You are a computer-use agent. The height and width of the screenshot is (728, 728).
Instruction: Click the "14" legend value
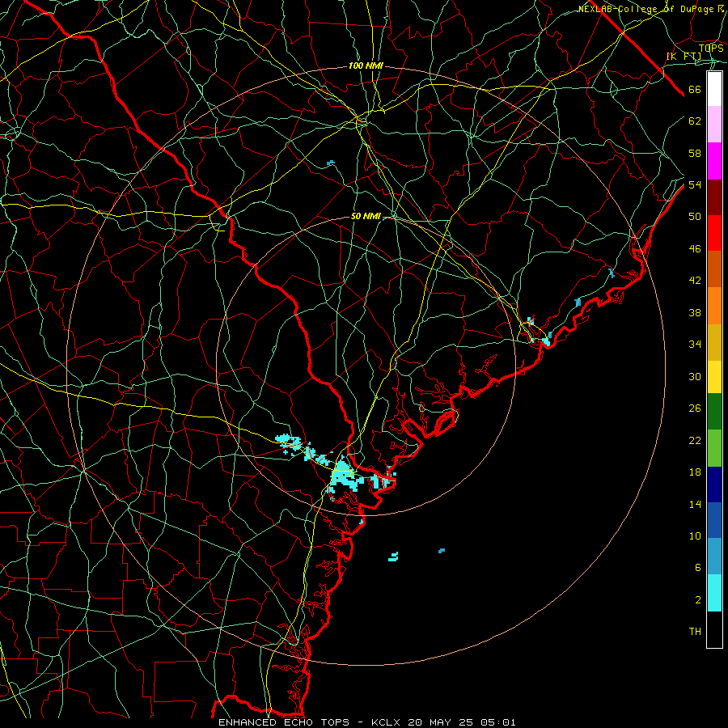point(695,504)
